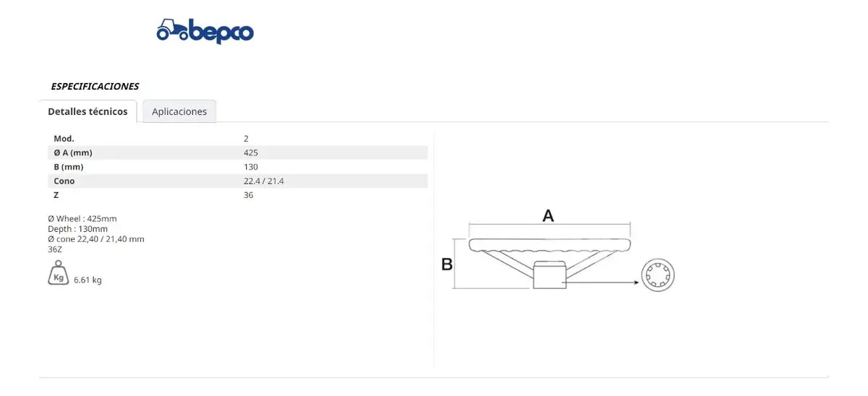This screenshot has width=868, height=396.
Task: Click the Z row label
Action: tap(56, 195)
